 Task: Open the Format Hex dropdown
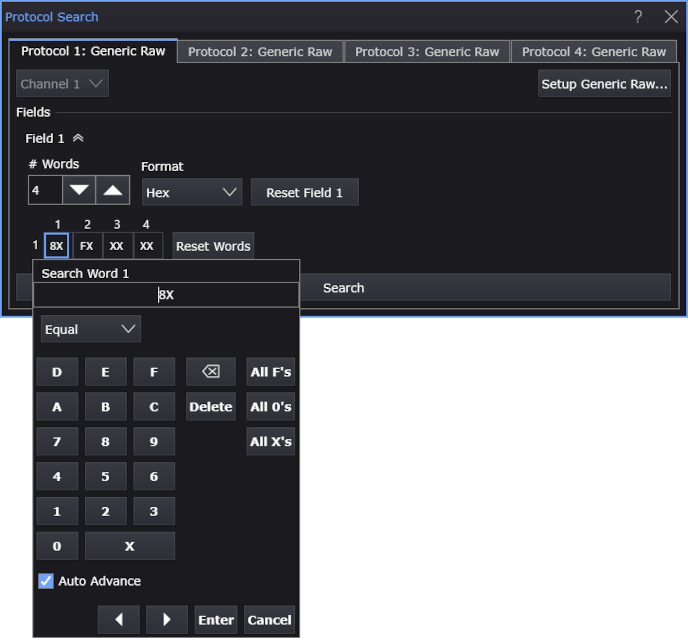pos(191,192)
